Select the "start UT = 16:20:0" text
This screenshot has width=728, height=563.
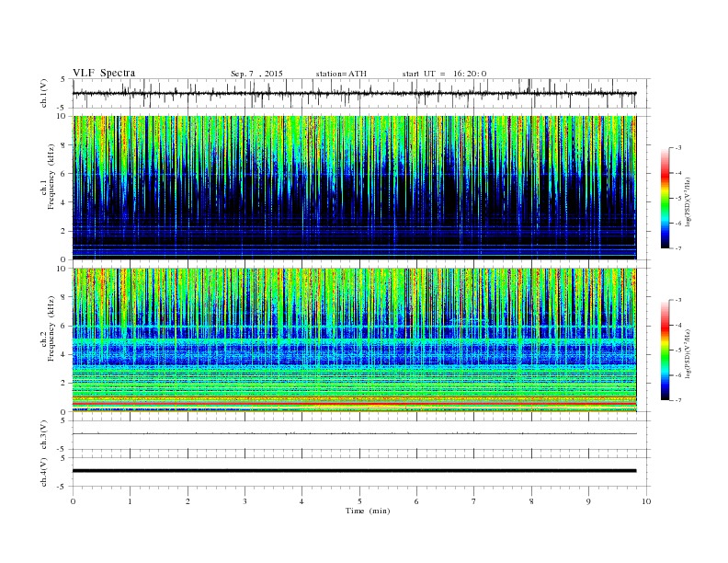pos(444,74)
